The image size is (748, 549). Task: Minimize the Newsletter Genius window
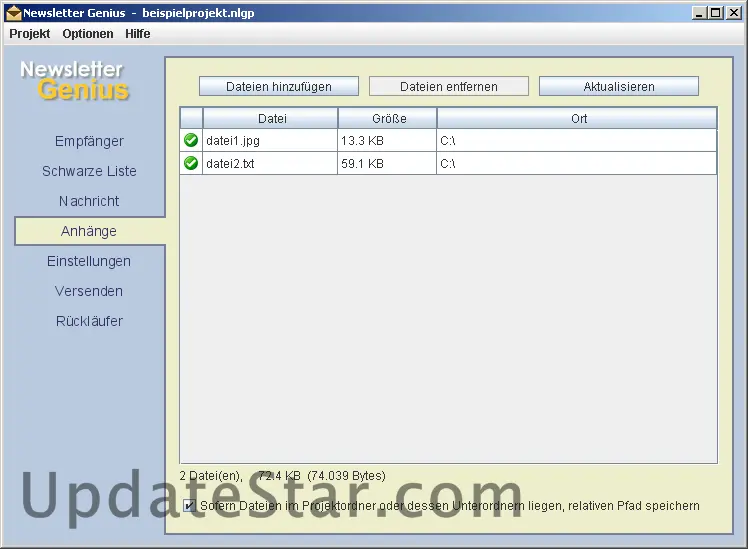click(699, 13)
